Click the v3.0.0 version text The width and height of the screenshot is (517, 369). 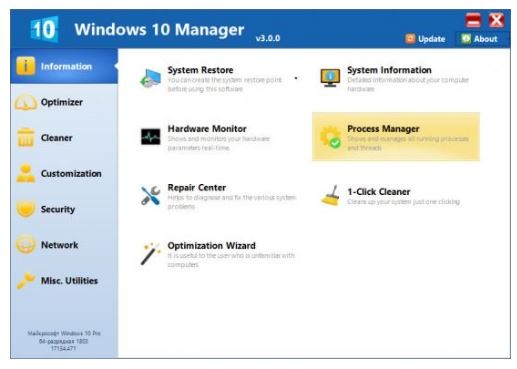[x=268, y=38]
